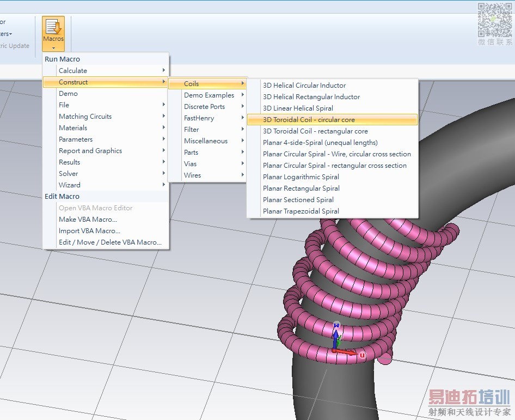Image resolution: width=515 pixels, height=420 pixels.
Task: Click the Wizard submenu arrow
Action: tap(163, 184)
